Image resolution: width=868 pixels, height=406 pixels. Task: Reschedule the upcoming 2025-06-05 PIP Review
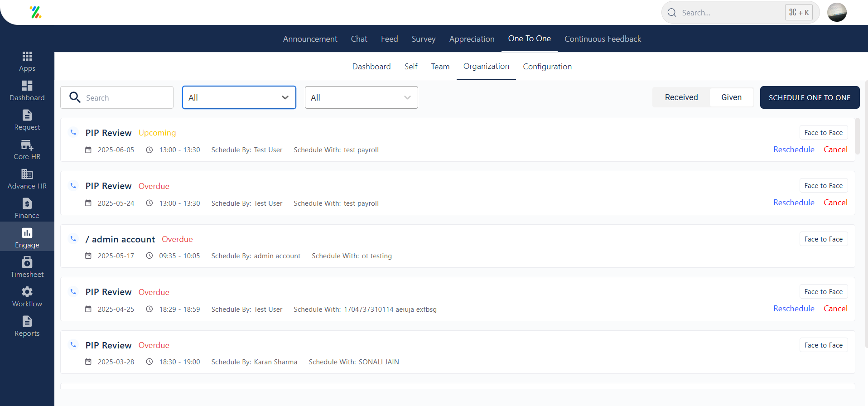click(793, 150)
